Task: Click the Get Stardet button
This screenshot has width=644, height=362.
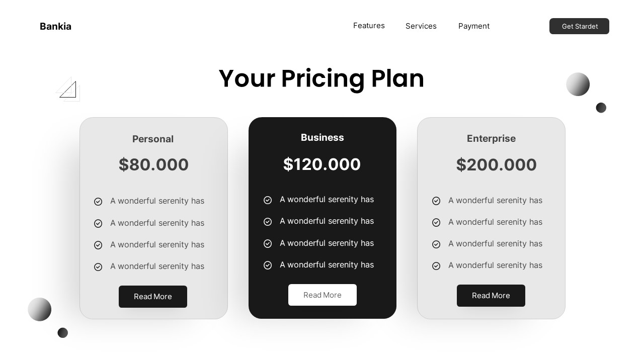Action: click(x=579, y=26)
